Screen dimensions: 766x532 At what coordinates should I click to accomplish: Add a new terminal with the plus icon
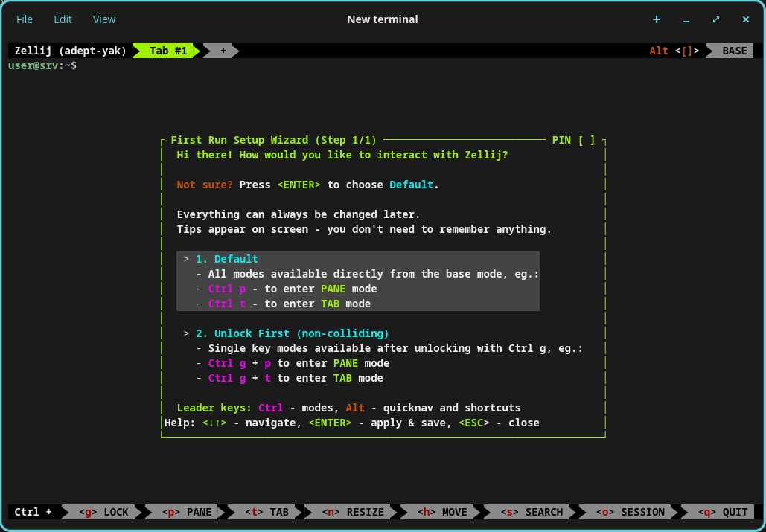click(x=657, y=19)
